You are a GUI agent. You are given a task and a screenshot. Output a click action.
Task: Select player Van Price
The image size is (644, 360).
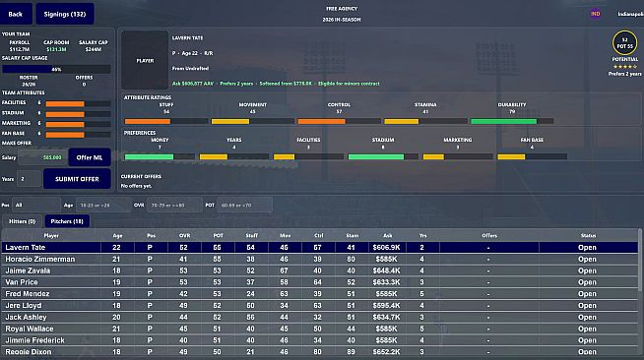(320, 282)
